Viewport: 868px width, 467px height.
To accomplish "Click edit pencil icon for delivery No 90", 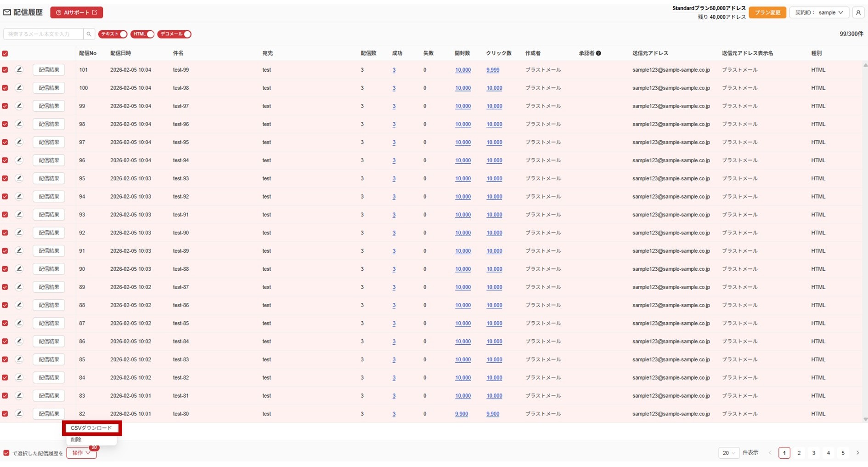I will (x=19, y=269).
